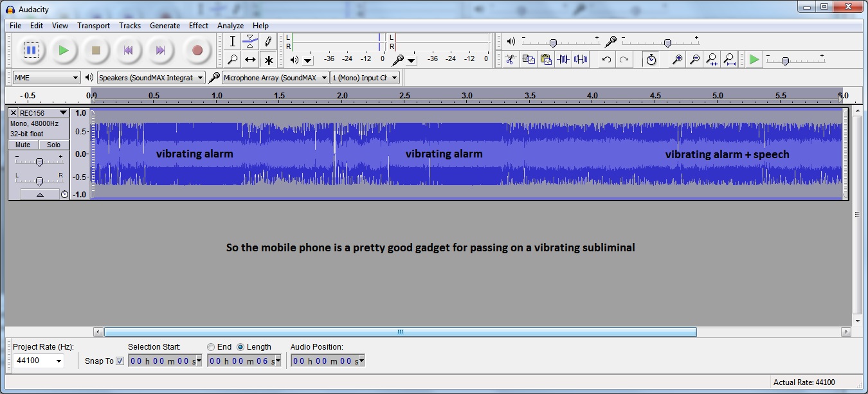Screen dimensions: 868x394
Task: Open the Effect menu
Action: tap(198, 26)
